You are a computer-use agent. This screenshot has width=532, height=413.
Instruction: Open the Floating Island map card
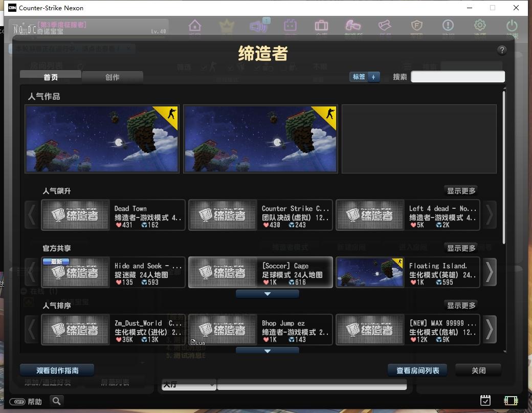coord(408,272)
